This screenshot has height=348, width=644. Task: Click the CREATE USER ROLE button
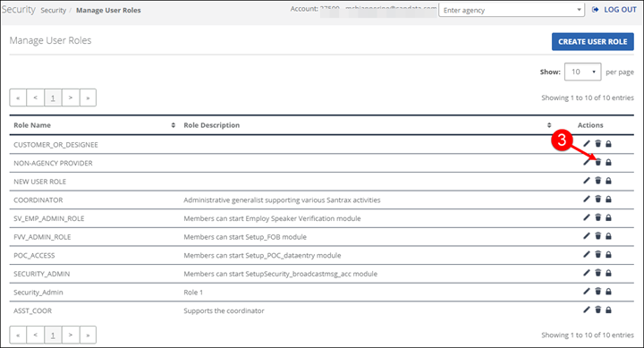point(593,41)
